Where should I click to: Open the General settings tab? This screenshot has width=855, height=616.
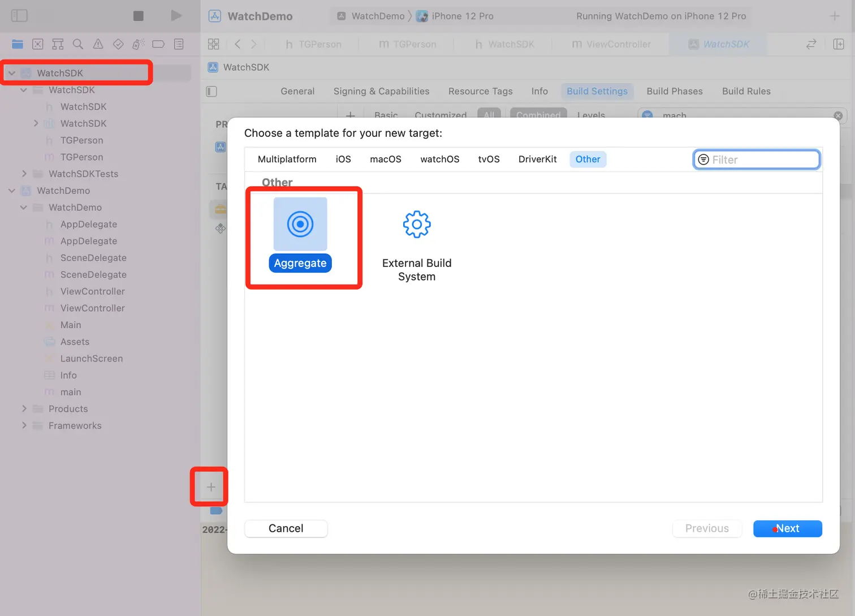pos(297,91)
